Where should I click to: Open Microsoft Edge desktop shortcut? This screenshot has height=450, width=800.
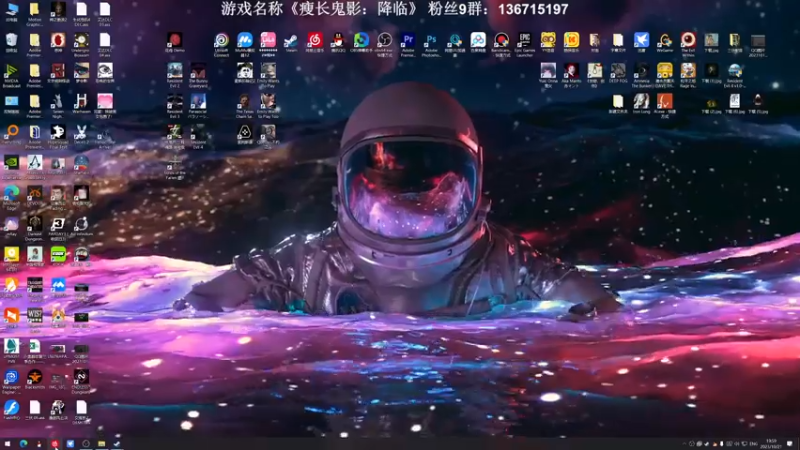11,198
